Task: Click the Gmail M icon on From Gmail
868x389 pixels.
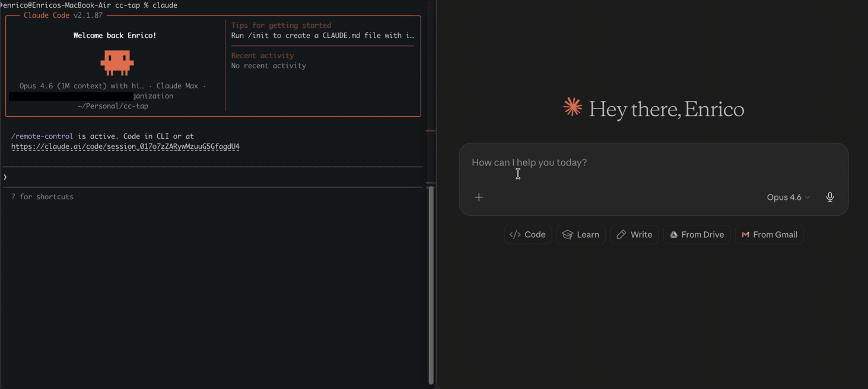Action: click(745, 234)
